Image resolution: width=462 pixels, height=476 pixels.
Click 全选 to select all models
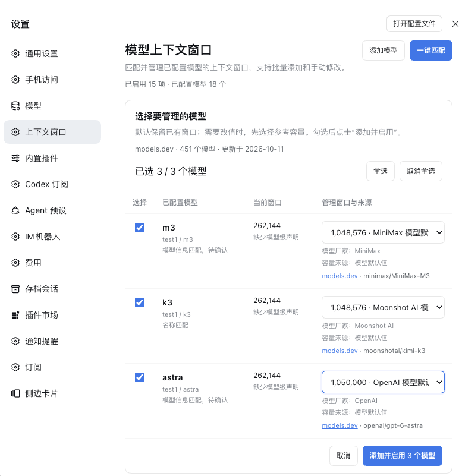[381, 171]
